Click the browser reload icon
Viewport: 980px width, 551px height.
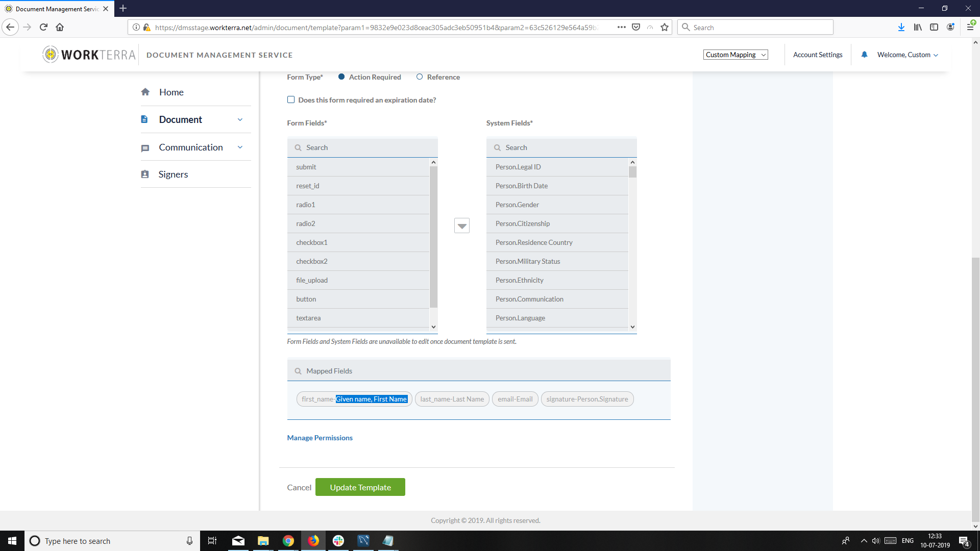[43, 28]
